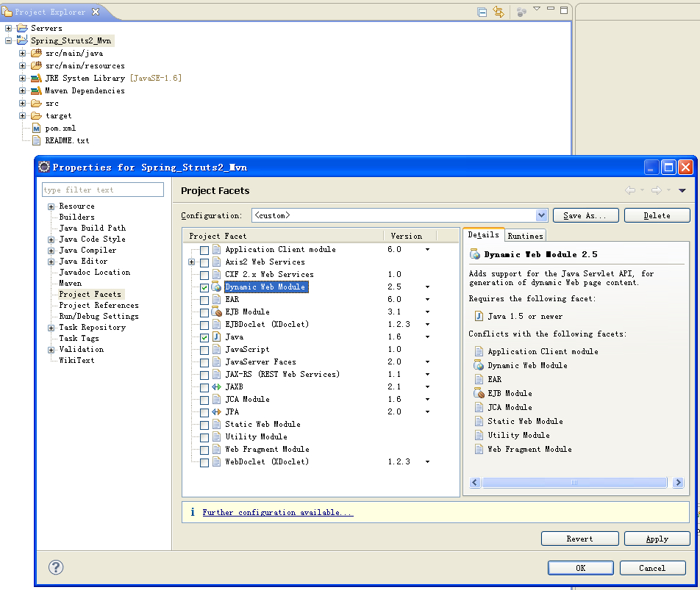700x590 pixels.
Task: Select Maven properties page
Action: pyautogui.click(x=70, y=283)
